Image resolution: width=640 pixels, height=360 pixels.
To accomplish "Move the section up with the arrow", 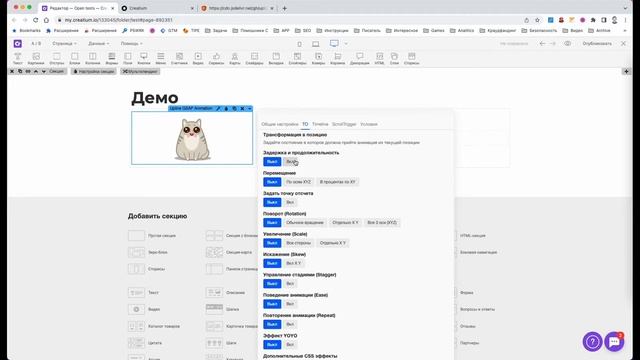I will (36, 71).
